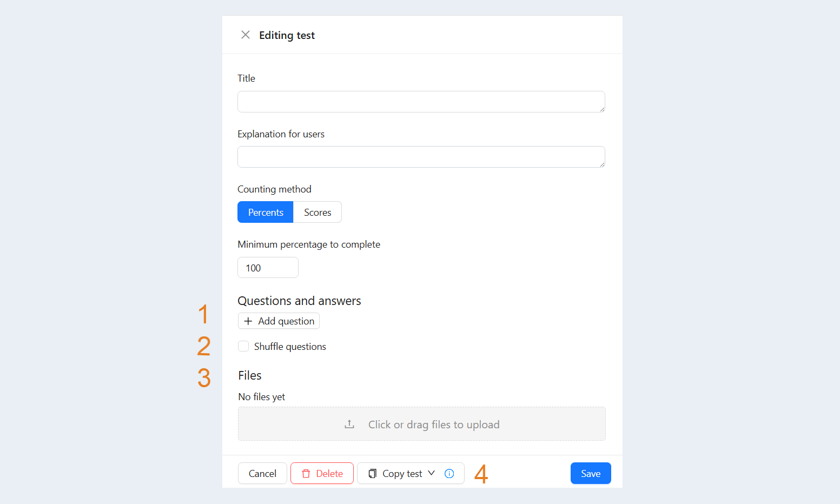Click the copy icon beside Copy test
Image resolution: width=840 pixels, height=504 pixels.
click(x=372, y=474)
